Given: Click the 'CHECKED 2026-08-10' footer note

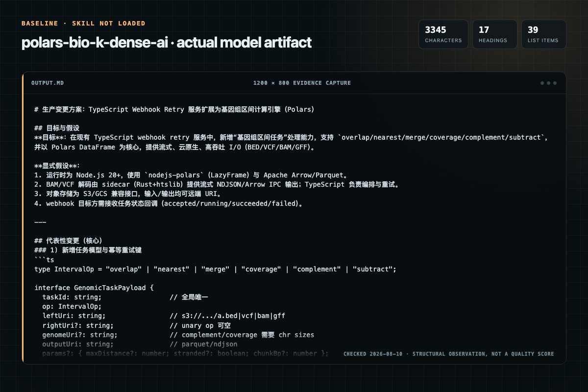Looking at the screenshot, I should [x=449, y=354].
